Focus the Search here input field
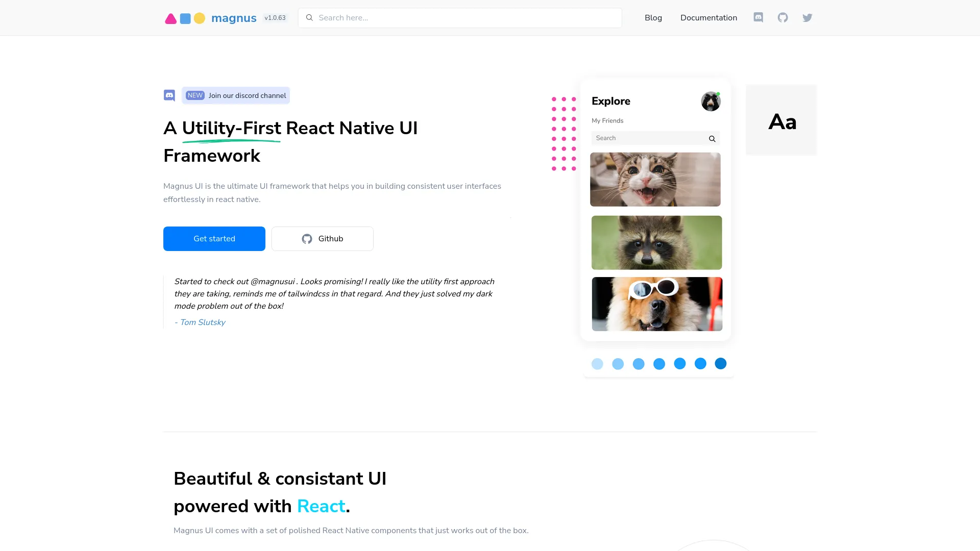The width and height of the screenshot is (980, 551). tap(460, 18)
